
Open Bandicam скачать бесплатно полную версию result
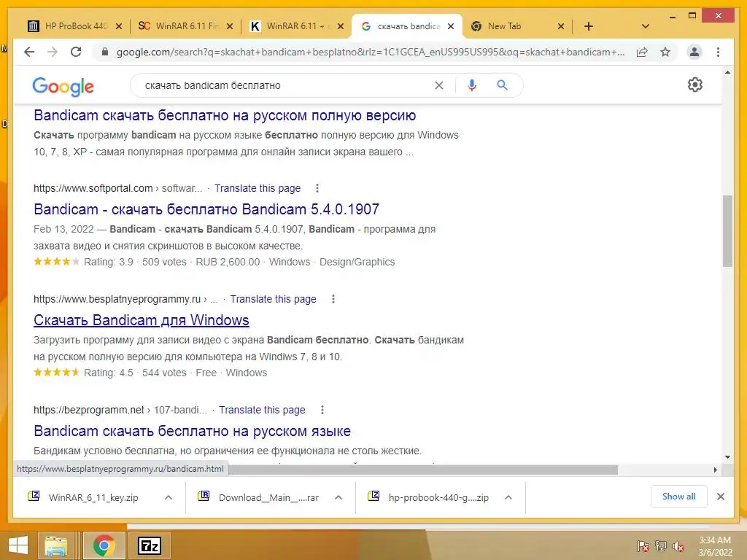225,115
